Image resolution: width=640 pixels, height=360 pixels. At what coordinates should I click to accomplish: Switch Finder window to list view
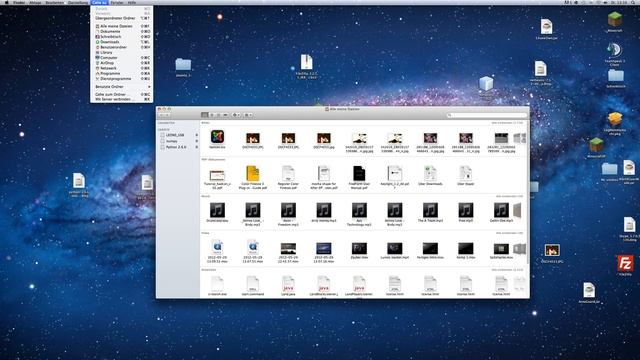click(212, 115)
